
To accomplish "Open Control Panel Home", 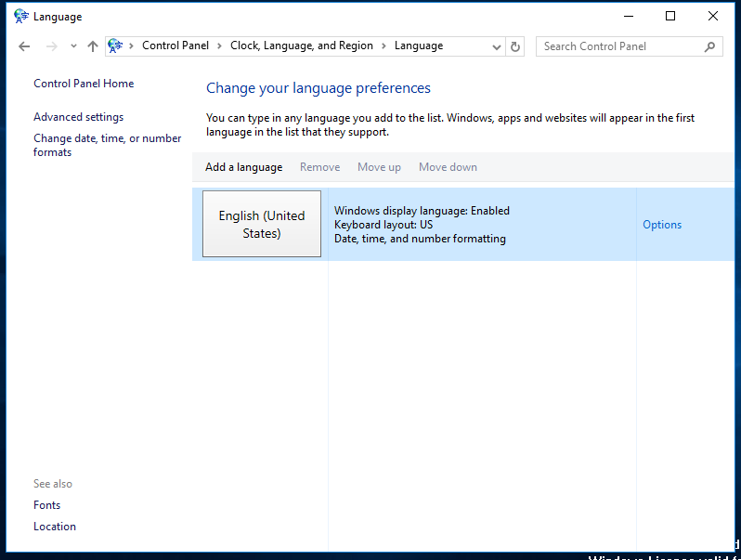I will coord(84,84).
